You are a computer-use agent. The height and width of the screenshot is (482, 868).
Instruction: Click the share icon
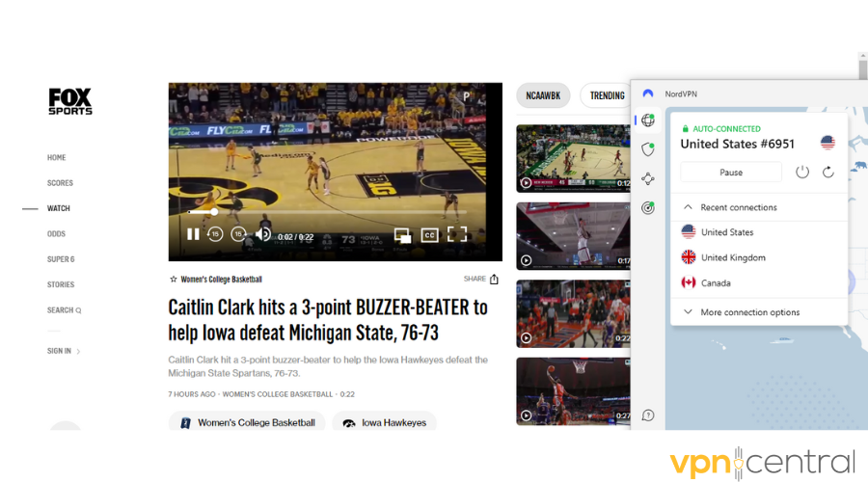point(494,279)
